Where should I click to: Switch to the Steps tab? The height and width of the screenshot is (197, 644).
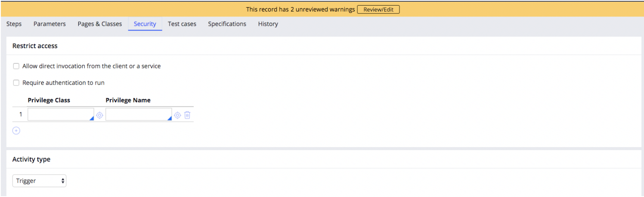(x=14, y=24)
